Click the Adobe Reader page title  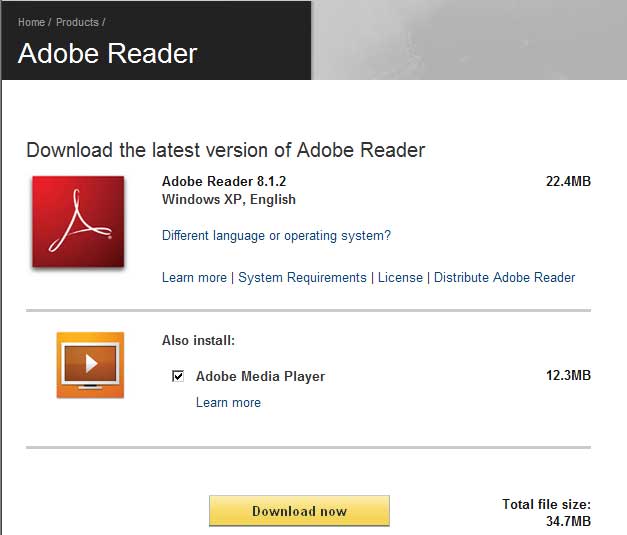pos(108,53)
